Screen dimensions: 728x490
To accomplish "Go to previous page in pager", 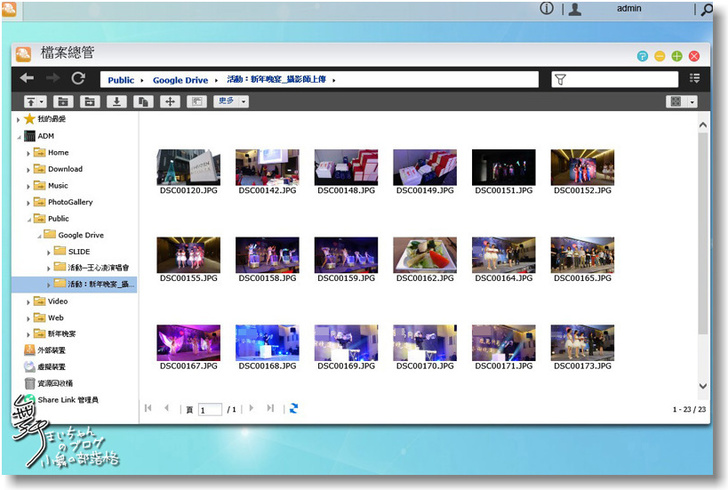I will point(167,408).
